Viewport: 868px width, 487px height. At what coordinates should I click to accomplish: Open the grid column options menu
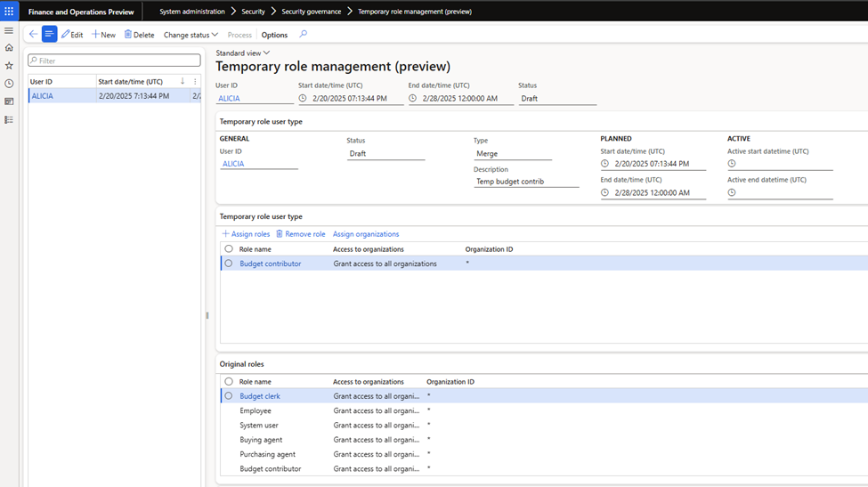pyautogui.click(x=195, y=81)
